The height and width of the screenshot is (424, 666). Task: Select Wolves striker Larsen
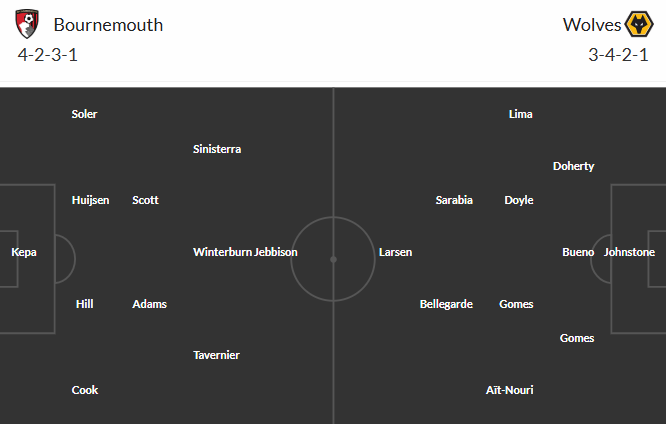395,252
